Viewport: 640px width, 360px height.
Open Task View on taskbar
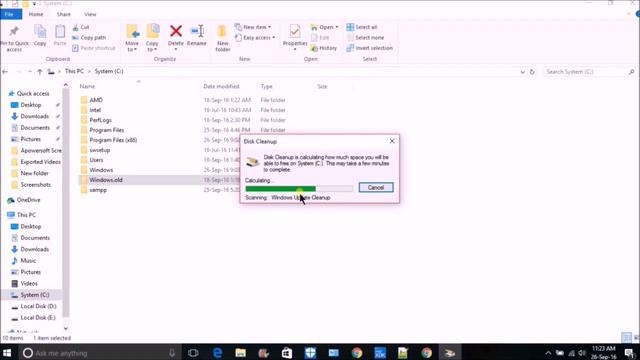[x=193, y=353]
